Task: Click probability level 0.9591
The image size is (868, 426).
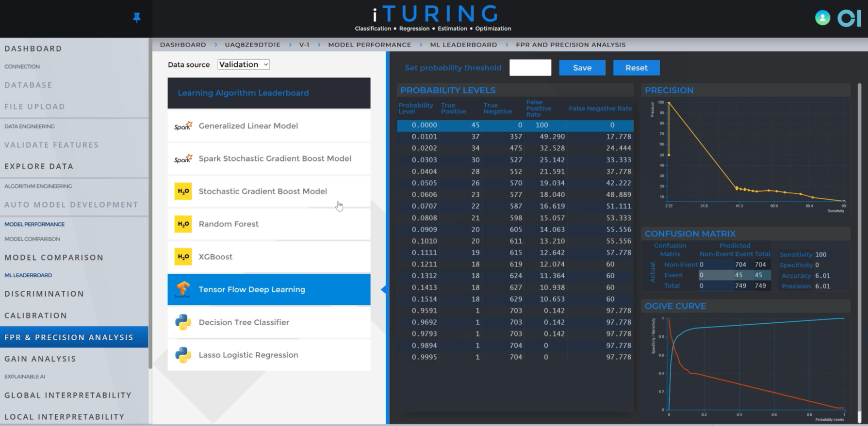Action: click(x=425, y=311)
